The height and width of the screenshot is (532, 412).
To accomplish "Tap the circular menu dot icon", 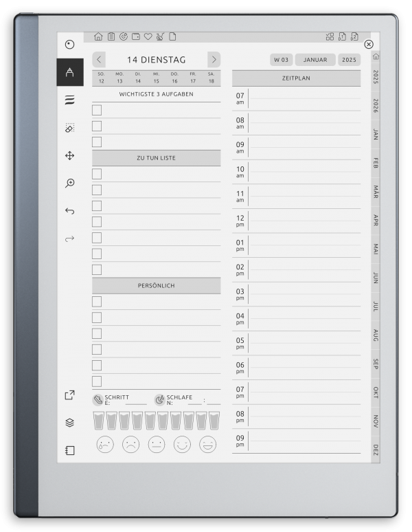I will click(69, 45).
